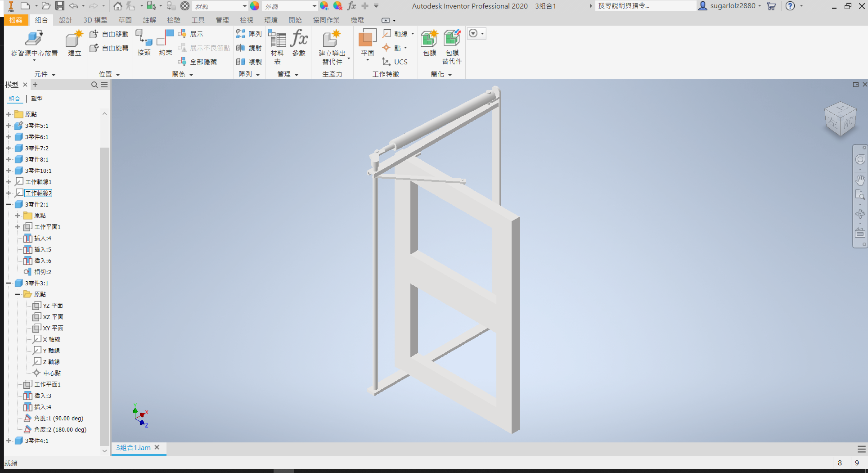The height and width of the screenshot is (473, 868).
Task: Click the UCS tool
Action: point(395,62)
